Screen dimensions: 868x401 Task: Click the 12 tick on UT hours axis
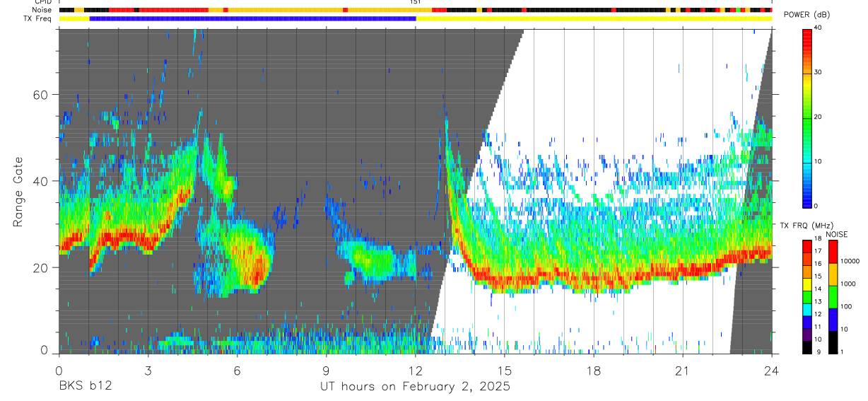pos(415,370)
